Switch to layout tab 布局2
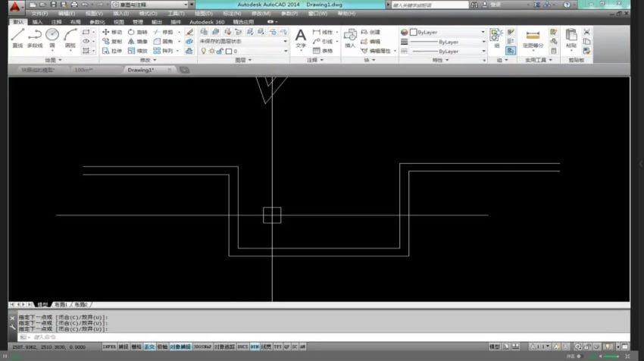Image resolution: width=644 pixels, height=361 pixels. point(80,305)
